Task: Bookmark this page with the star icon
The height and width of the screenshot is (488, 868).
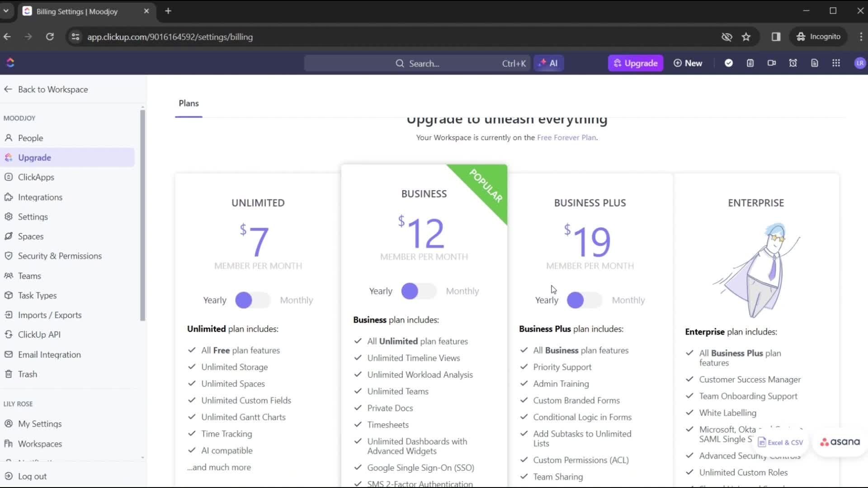Action: click(x=746, y=37)
